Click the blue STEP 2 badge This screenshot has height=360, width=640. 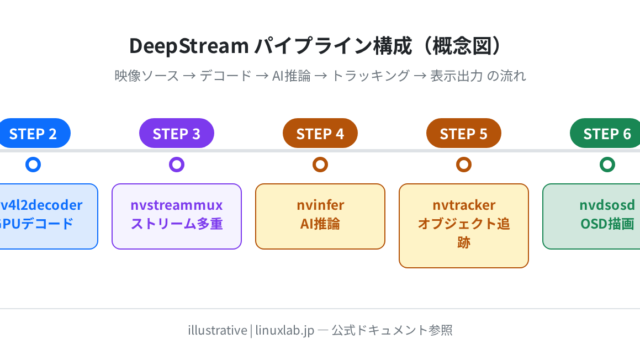point(33,133)
